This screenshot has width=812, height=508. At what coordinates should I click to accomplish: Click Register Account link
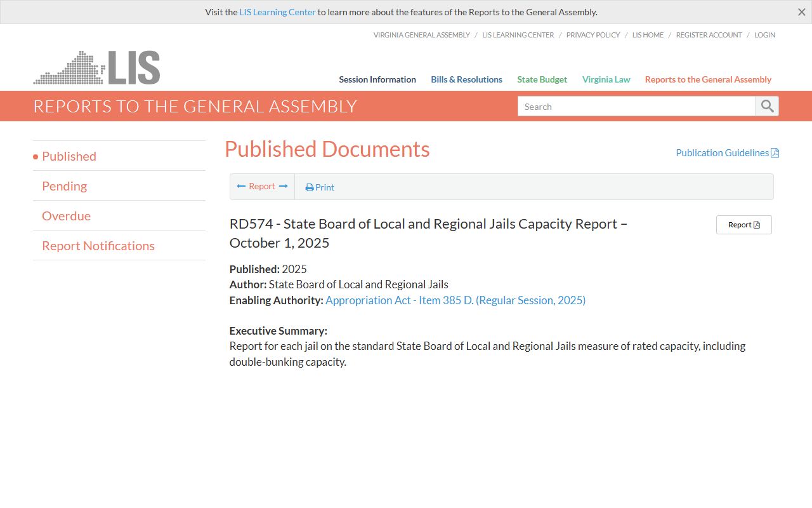click(709, 35)
